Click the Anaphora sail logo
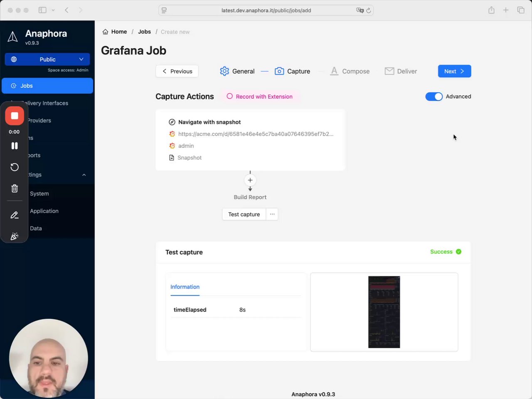Screen dimensions: 532x399 13,37
